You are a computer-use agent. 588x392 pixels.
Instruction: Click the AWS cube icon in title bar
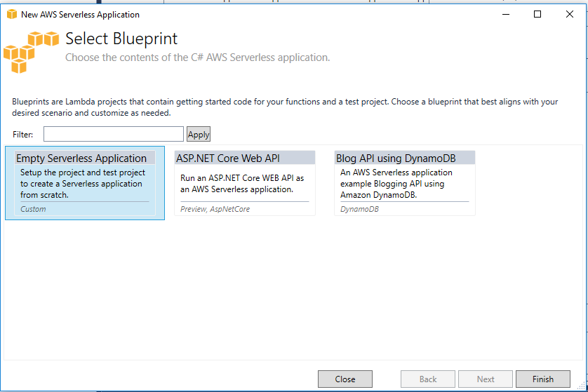[x=12, y=14]
